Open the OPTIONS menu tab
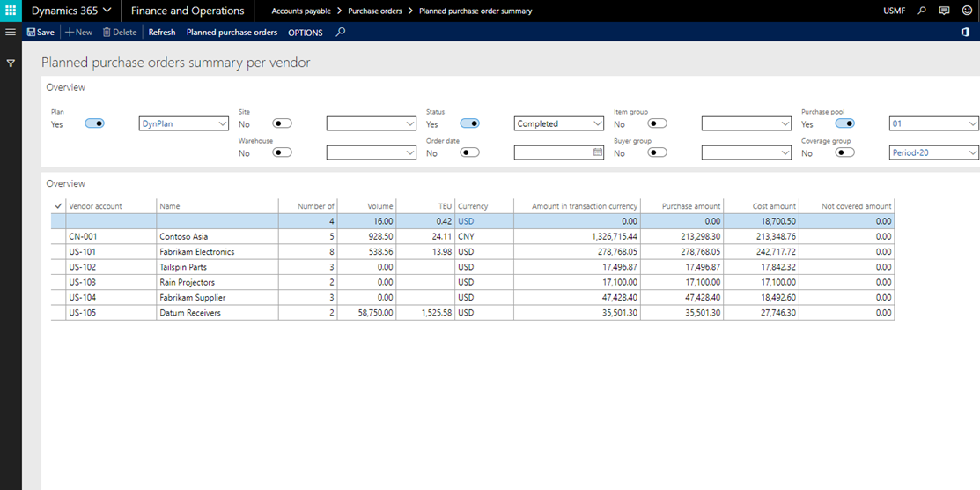 tap(305, 33)
